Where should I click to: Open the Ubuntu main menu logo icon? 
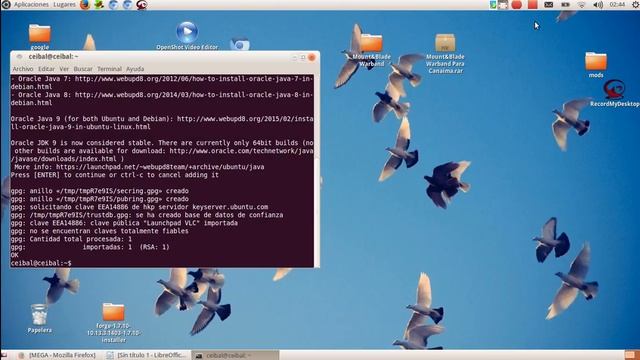pyautogui.click(x=6, y=4)
